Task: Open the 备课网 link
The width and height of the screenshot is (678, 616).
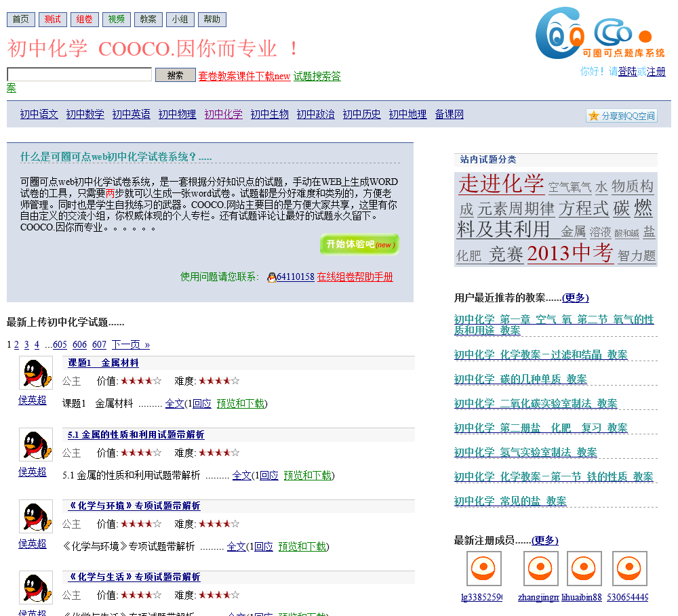Action: point(450,114)
